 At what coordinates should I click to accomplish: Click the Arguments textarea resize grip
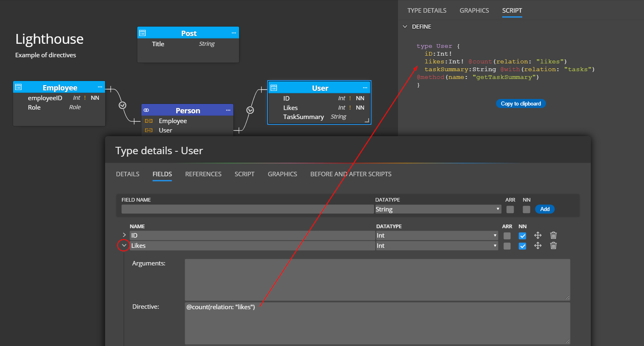coord(568,298)
